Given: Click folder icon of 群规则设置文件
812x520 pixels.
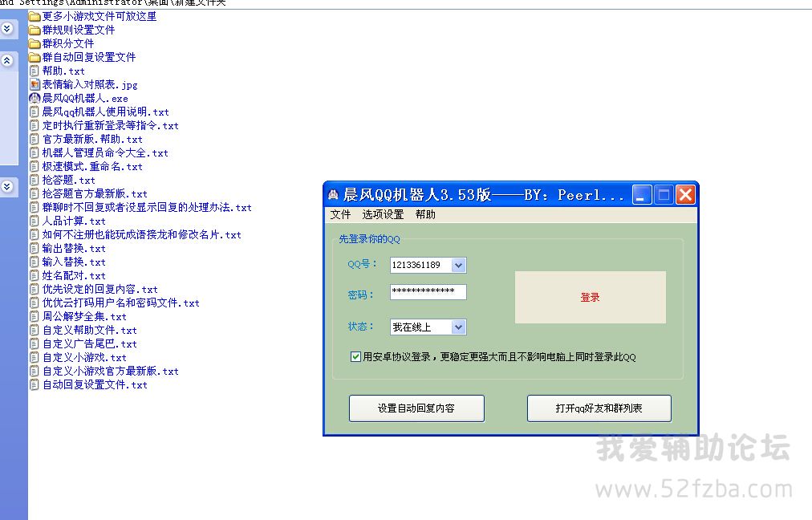Looking at the screenshot, I should 35,30.
